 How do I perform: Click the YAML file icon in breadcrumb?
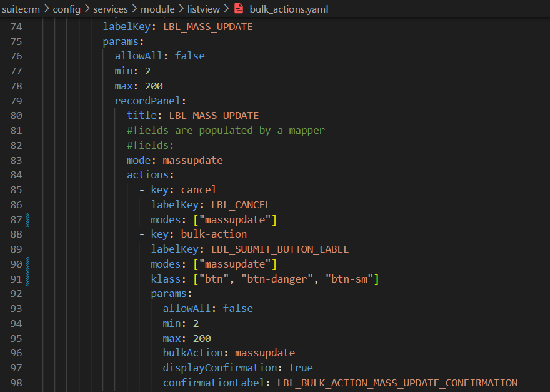point(239,8)
